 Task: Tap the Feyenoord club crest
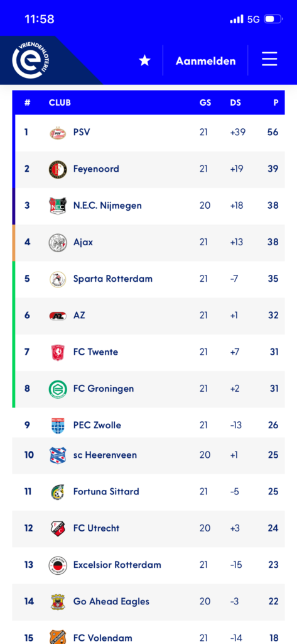pyautogui.click(x=57, y=169)
